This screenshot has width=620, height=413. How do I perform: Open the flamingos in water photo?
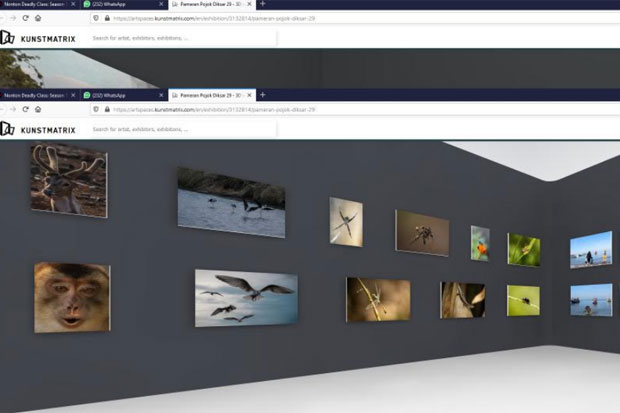pos(231,203)
